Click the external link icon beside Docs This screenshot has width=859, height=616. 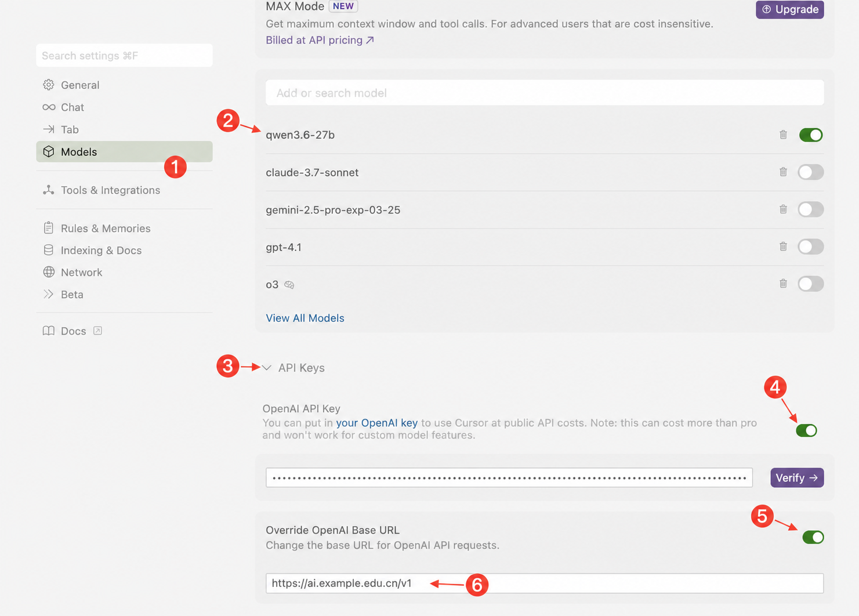click(x=97, y=331)
